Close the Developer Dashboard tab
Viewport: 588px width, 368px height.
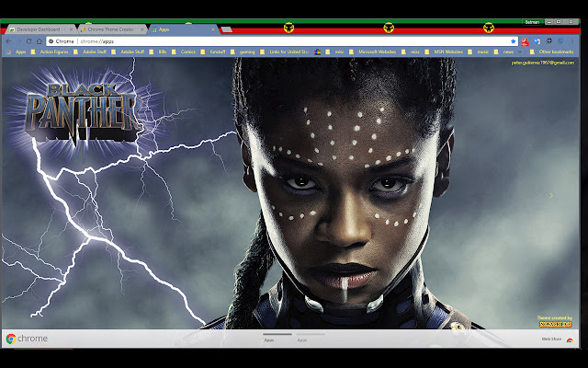pos(72,29)
